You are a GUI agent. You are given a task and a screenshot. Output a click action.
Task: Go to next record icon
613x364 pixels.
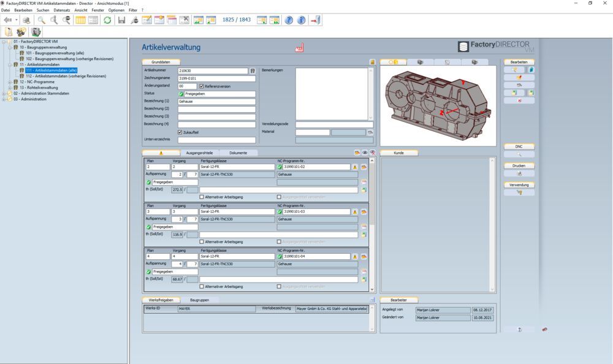click(262, 20)
